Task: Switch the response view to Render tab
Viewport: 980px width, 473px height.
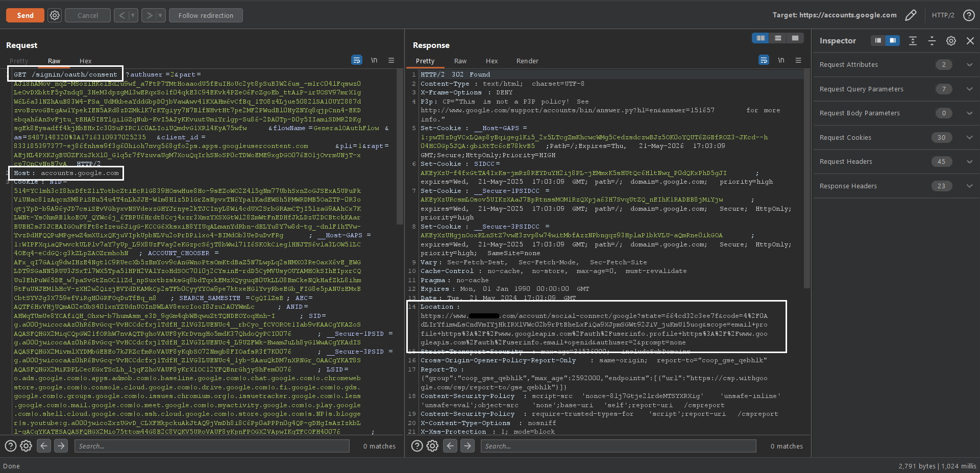Action: coord(527,61)
